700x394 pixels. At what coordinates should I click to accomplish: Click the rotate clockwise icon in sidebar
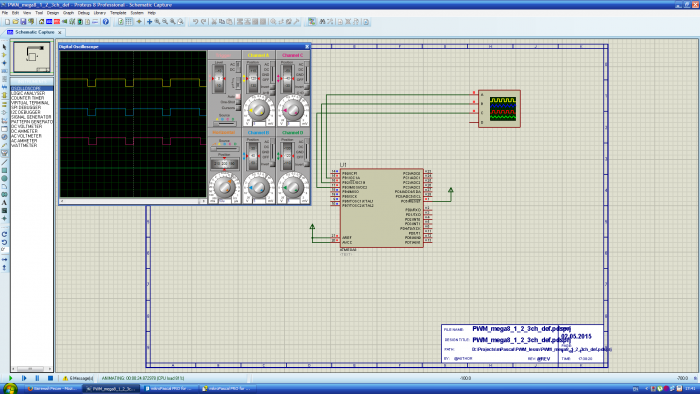click(x=4, y=234)
